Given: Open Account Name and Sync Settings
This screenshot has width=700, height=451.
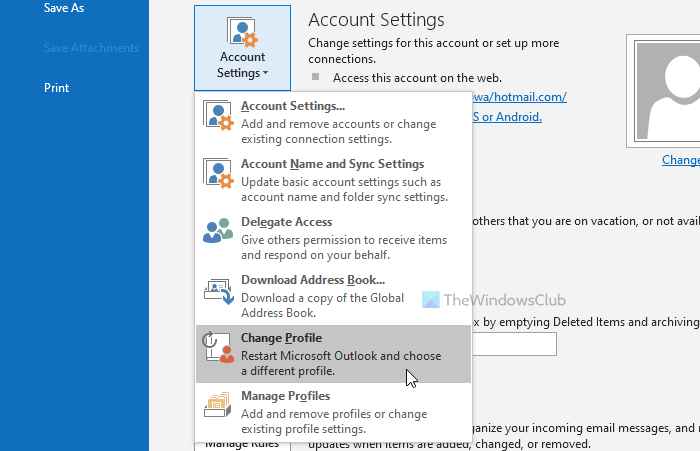Looking at the screenshot, I should tap(333, 180).
